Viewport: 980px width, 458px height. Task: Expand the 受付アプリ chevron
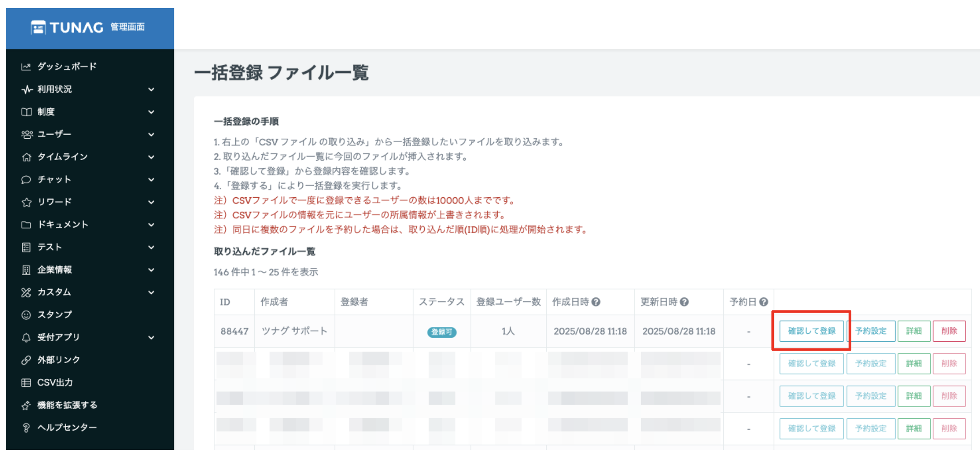pyautogui.click(x=151, y=338)
